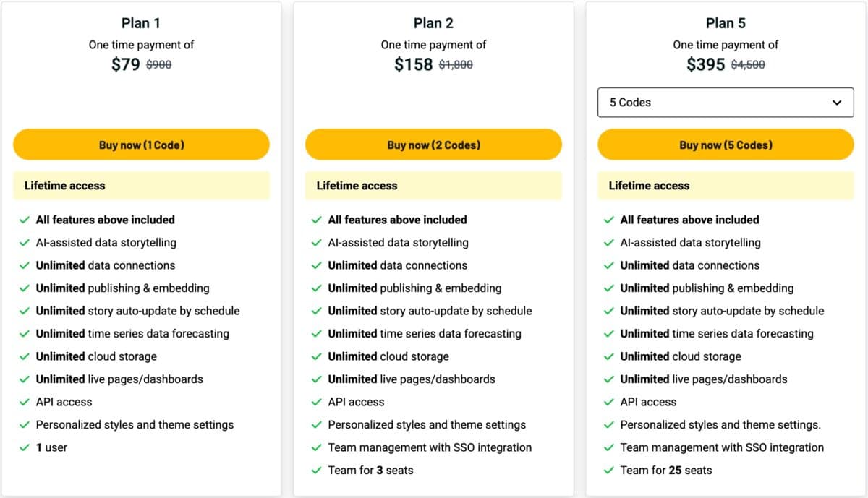
Task: Click the Plan 1 Lifetime access banner
Action: [141, 186]
